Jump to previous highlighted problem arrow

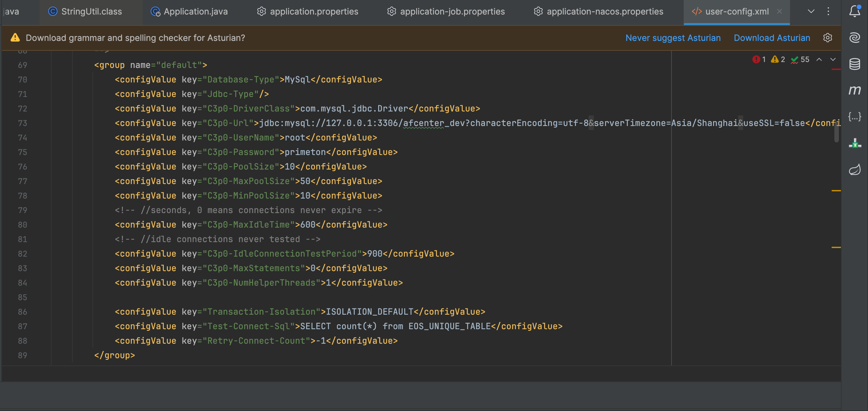pos(819,60)
